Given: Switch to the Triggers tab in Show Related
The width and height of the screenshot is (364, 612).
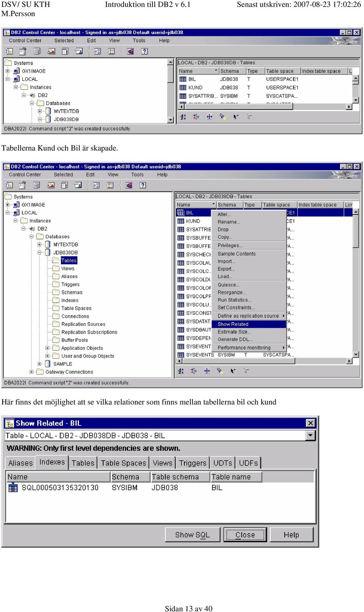Looking at the screenshot, I should tap(193, 463).
